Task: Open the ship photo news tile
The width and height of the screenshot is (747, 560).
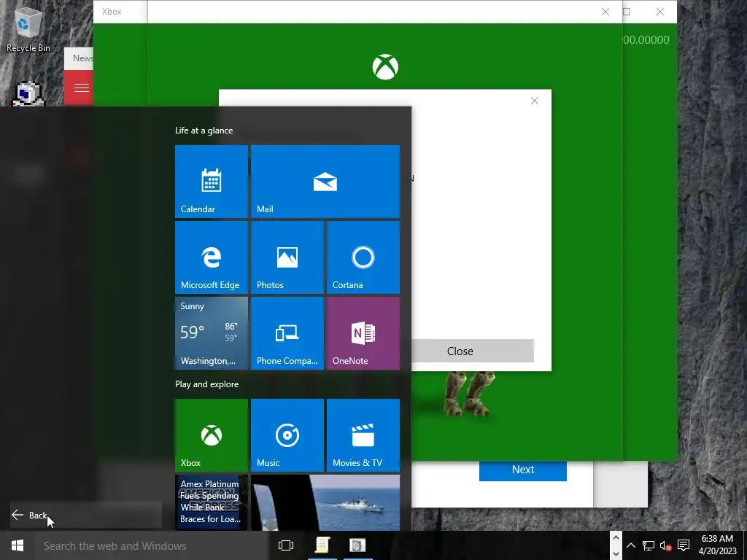Action: tap(325, 502)
